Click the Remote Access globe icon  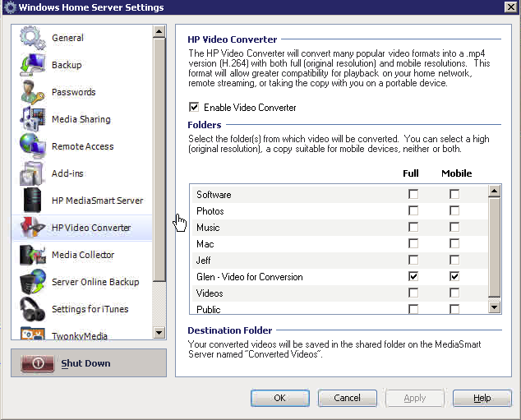(32, 146)
